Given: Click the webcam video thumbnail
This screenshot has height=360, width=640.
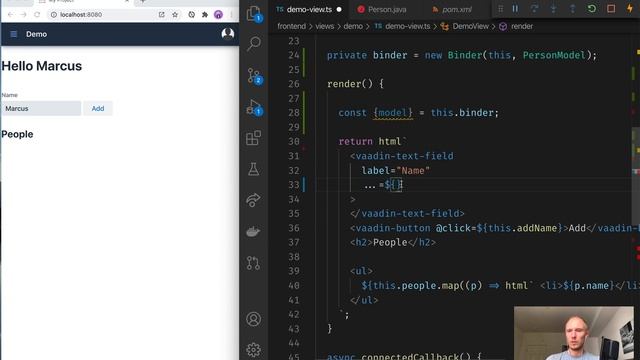Looking at the screenshot, I should pyautogui.click(x=574, y=333).
